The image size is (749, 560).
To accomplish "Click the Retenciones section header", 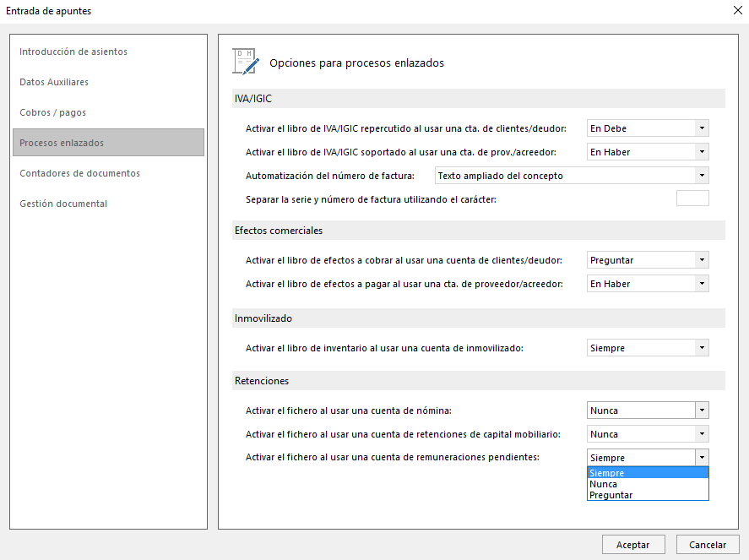I will [x=479, y=381].
